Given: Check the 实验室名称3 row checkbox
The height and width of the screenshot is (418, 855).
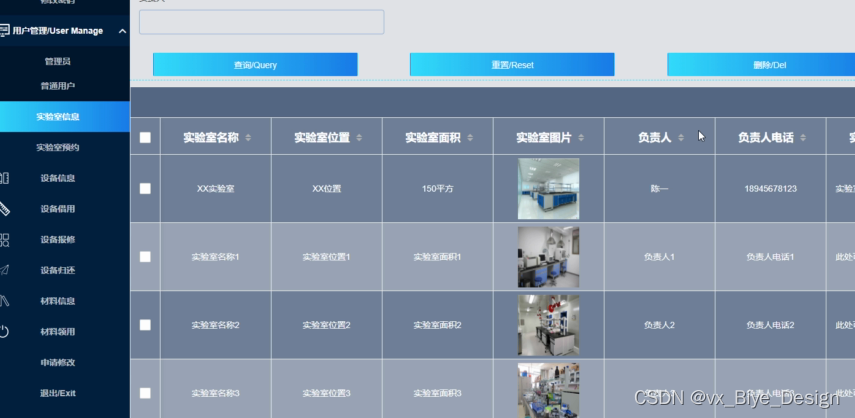Looking at the screenshot, I should [x=145, y=393].
